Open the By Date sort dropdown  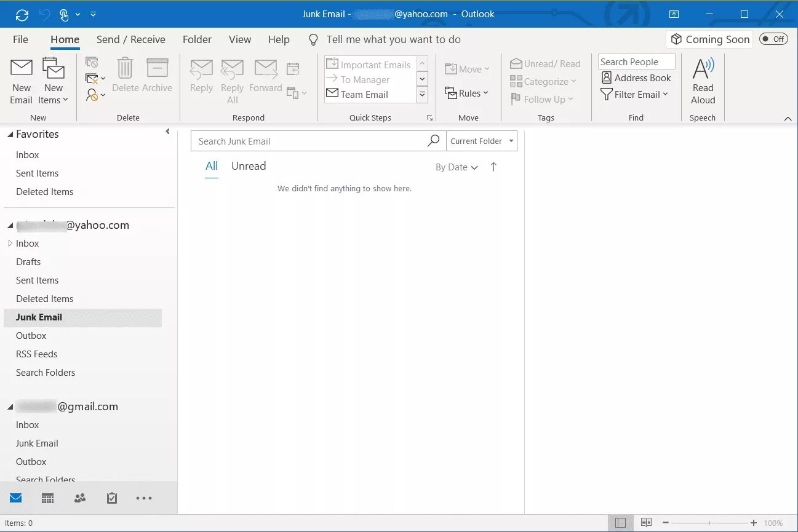457,167
